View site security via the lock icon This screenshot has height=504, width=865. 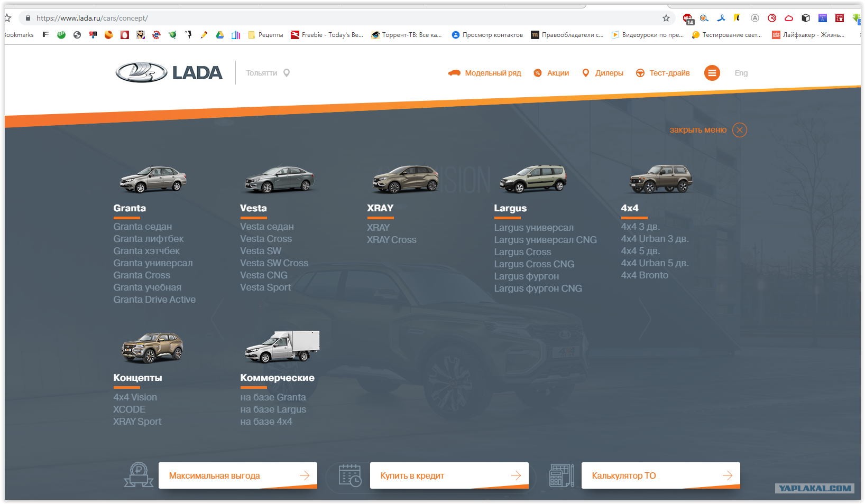(28, 18)
